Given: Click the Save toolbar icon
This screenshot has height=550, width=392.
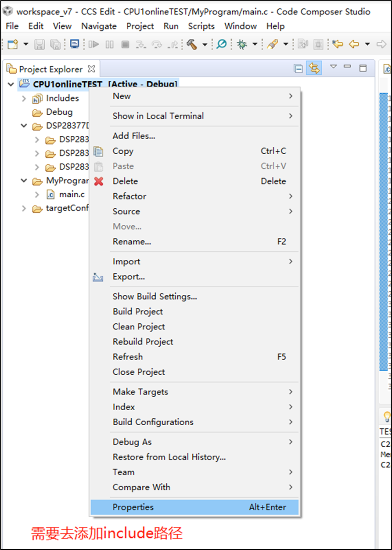Looking at the screenshot, I should point(40,44).
